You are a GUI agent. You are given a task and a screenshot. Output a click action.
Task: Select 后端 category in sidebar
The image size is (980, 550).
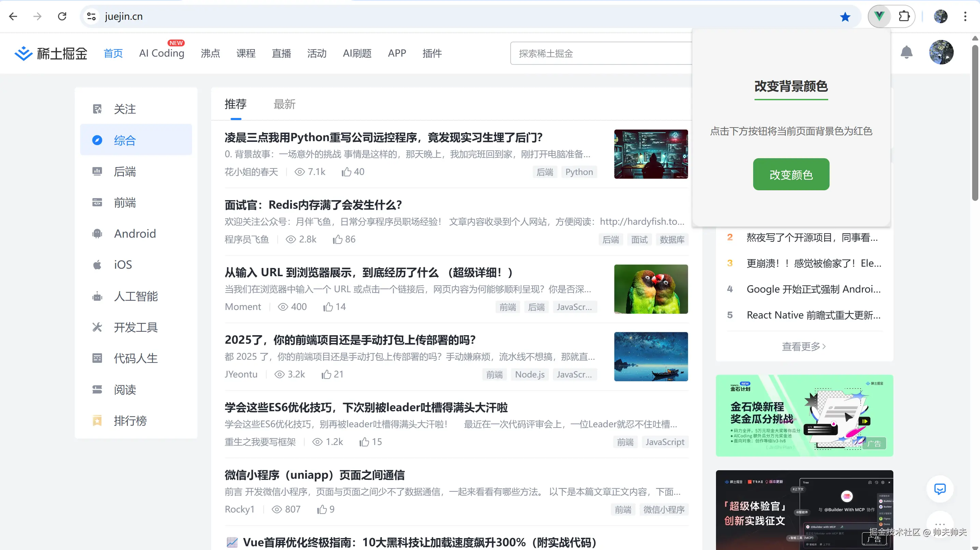(x=125, y=172)
